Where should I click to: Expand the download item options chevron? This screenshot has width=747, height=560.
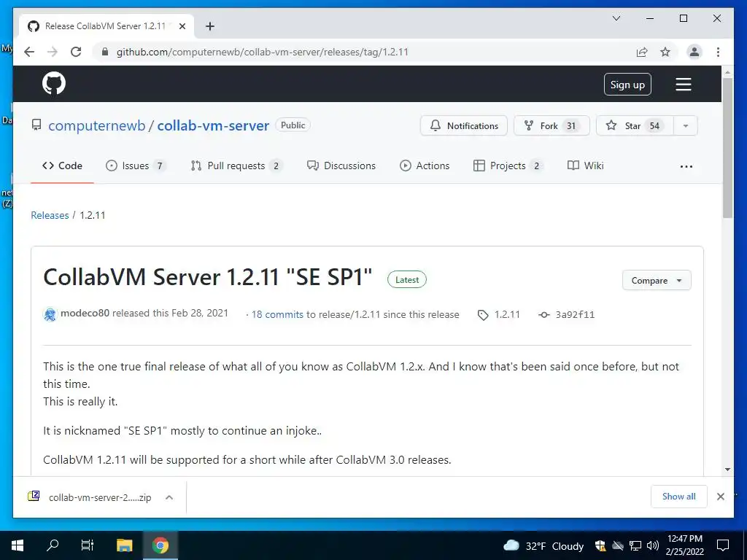coord(169,497)
